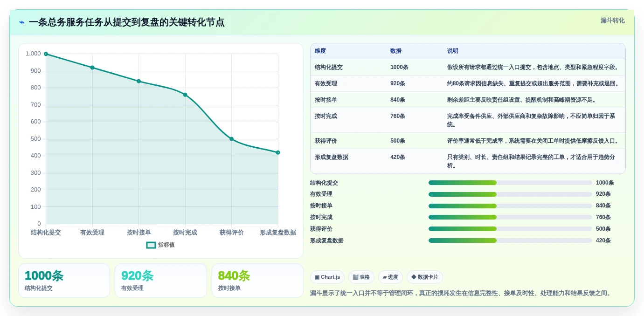This screenshot has height=316, width=644.
Task: Click the 进度 tag chip
Action: point(390,277)
